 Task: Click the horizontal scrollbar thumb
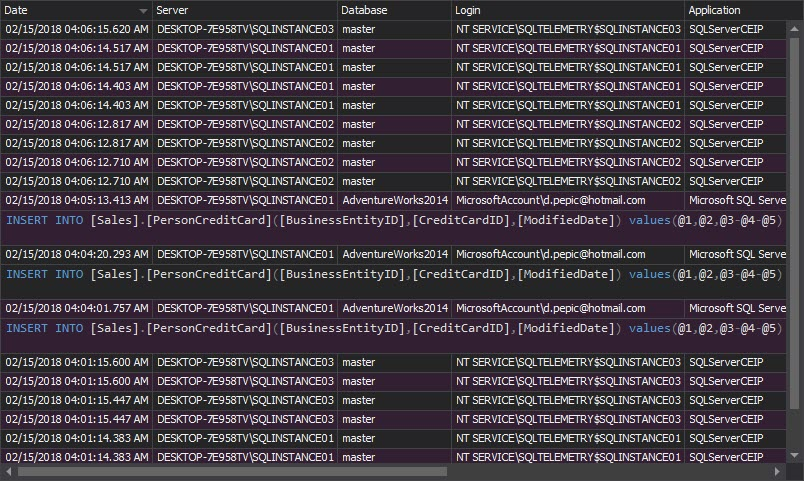click(232, 471)
